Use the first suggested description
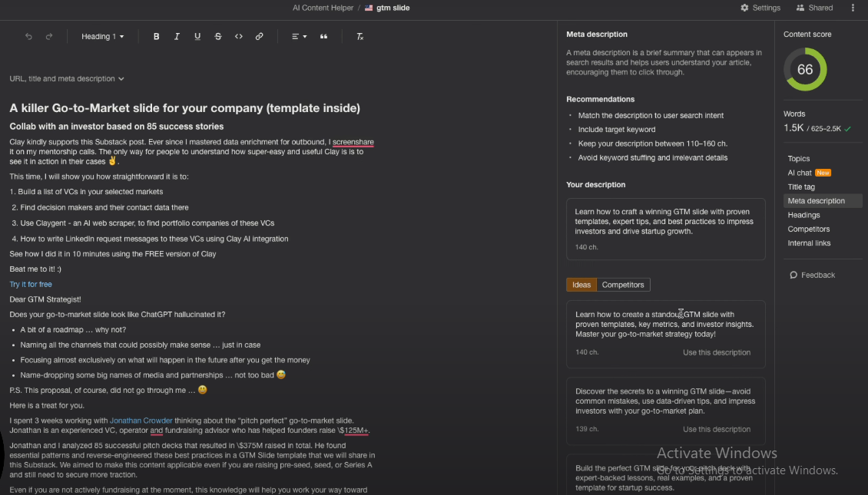 pyautogui.click(x=716, y=353)
